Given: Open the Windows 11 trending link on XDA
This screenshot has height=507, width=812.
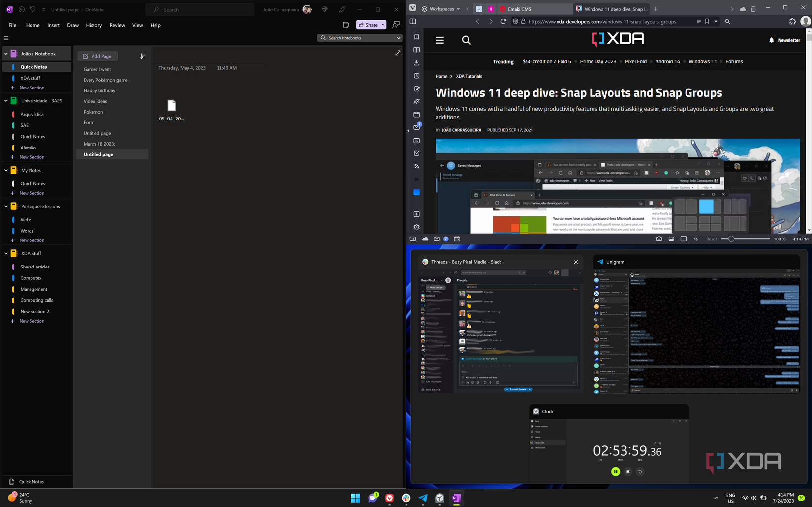Looking at the screenshot, I should click(703, 61).
